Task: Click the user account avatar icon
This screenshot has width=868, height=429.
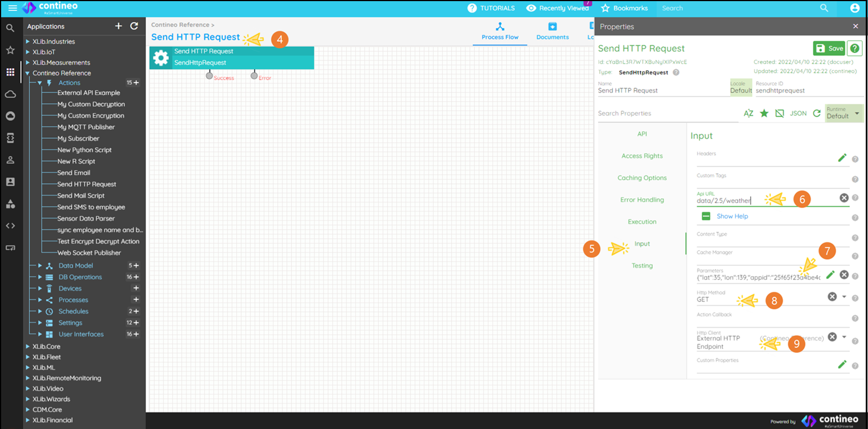Action: tap(855, 8)
